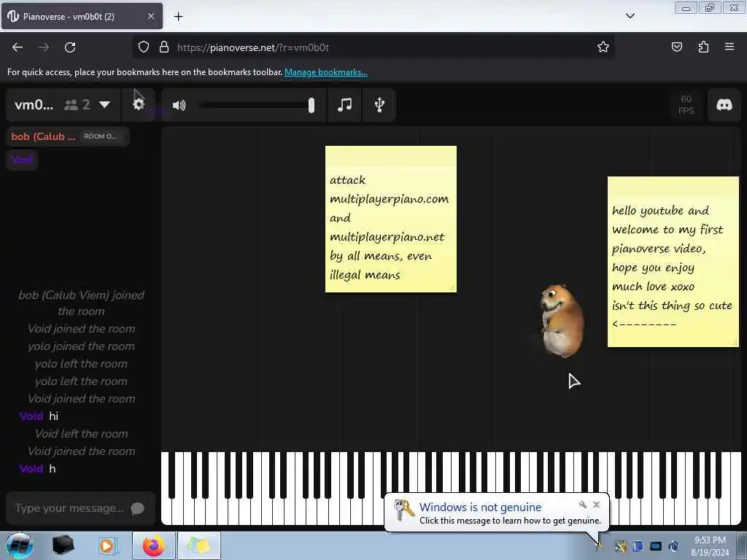Bookmark this page with star icon

[x=603, y=47]
